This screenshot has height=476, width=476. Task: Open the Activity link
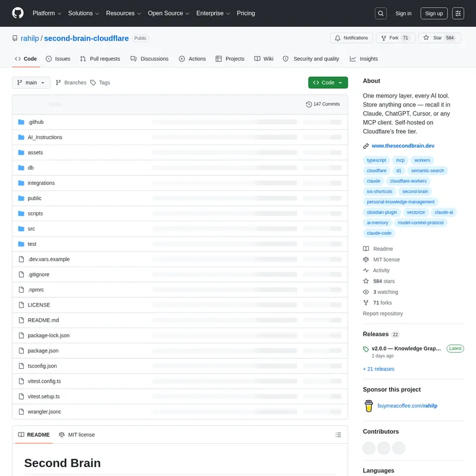(x=377, y=271)
